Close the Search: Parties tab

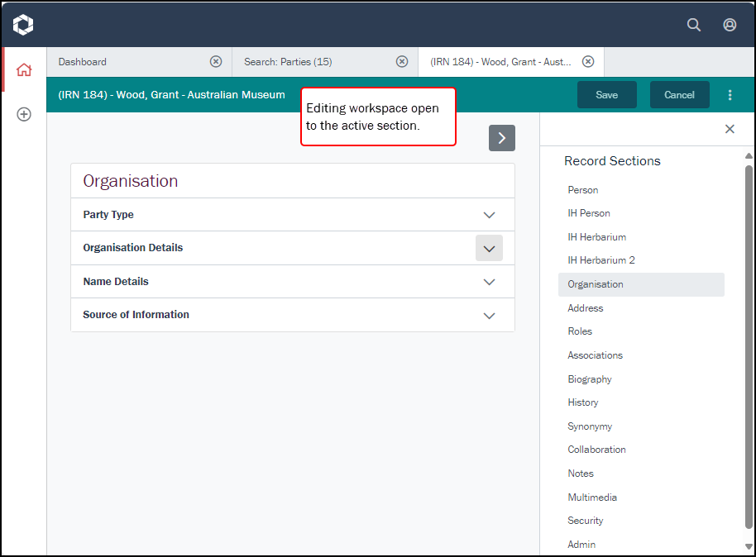[402, 61]
